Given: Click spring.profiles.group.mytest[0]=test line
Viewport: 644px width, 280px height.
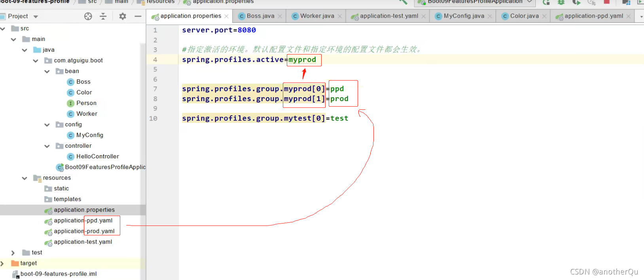Looking at the screenshot, I should point(265,118).
